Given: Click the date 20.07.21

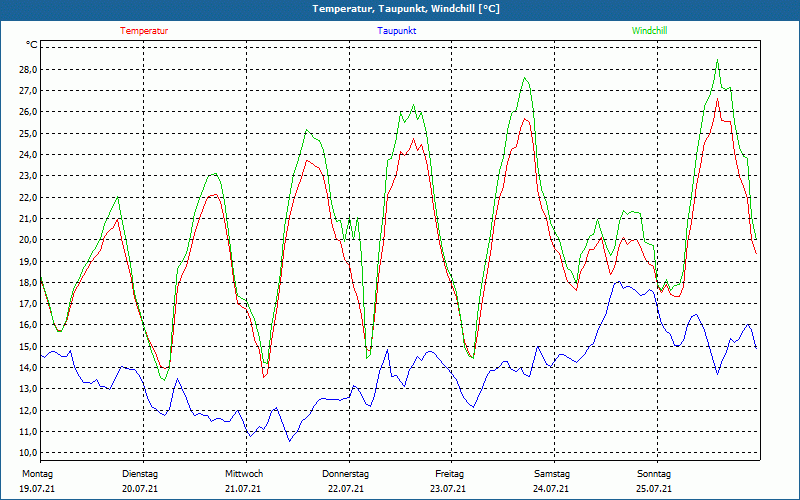Looking at the screenshot, I should (140, 489).
